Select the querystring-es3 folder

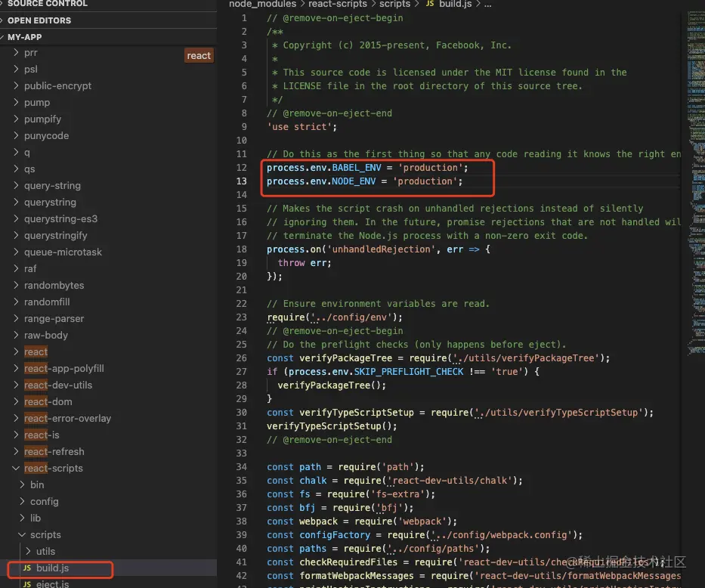[x=60, y=218]
